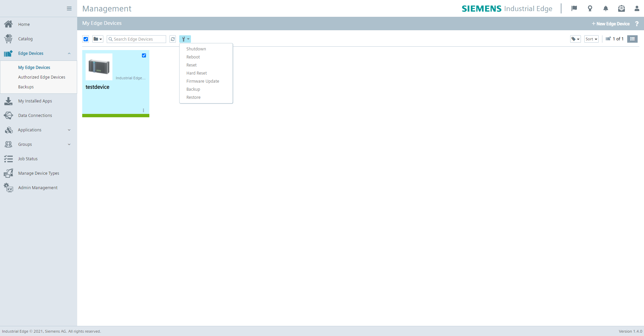Click the help question mark icon
The width and height of the screenshot is (644, 336).
coord(637,24)
